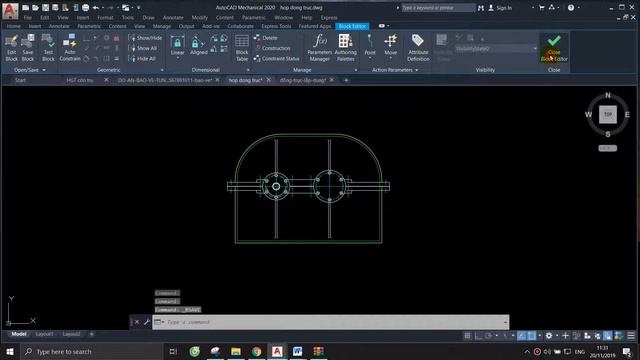Screen dimensions: 640x360
Task: Click Delete constraints in Manage panel
Action: [265, 38]
